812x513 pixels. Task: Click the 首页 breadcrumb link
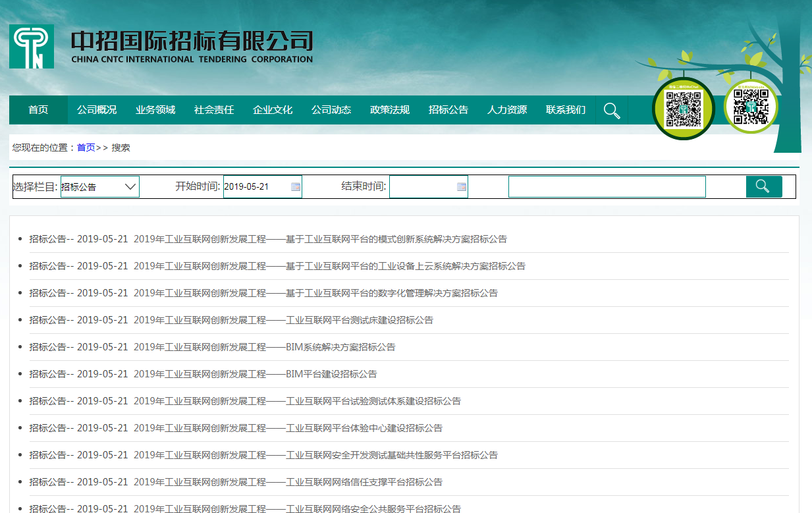[x=86, y=148]
